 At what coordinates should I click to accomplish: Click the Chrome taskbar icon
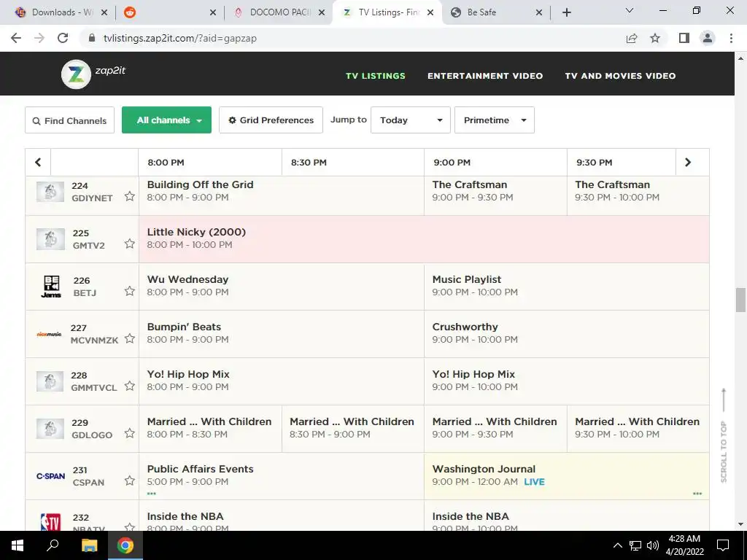125,545
